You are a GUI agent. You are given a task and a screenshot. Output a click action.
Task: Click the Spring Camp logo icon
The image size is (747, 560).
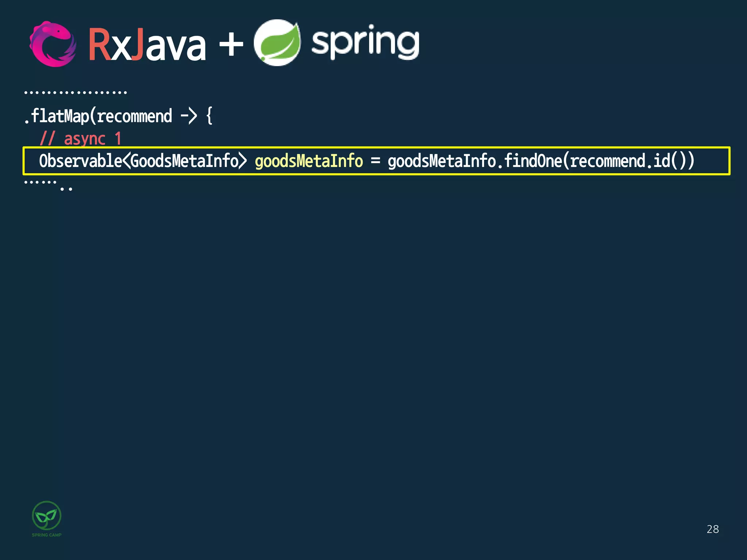click(47, 515)
